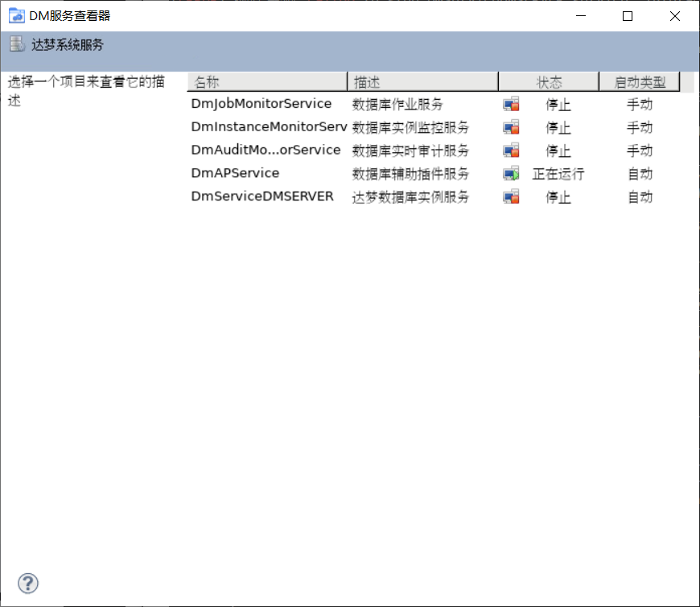Open the help question mark icon
Screen dimensions: 700x607
point(28,584)
